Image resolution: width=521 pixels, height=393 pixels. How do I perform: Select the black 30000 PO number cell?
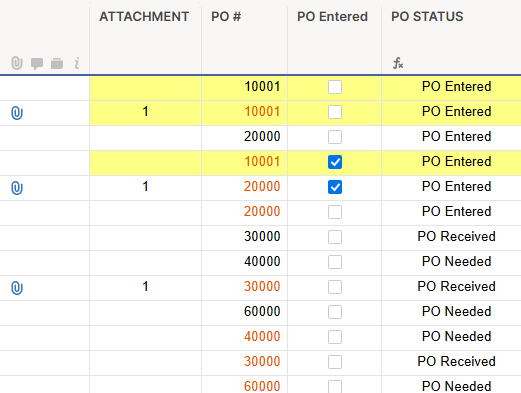point(244,236)
